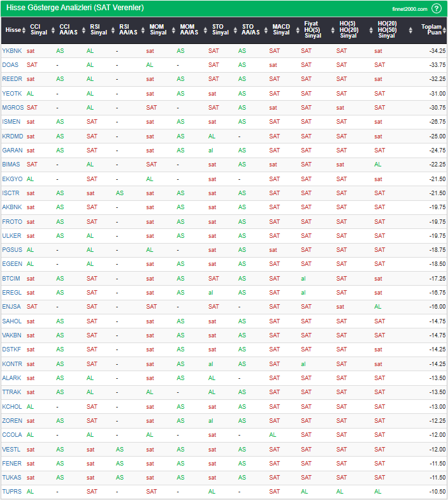Open the YKBNK stock link

coord(11,51)
